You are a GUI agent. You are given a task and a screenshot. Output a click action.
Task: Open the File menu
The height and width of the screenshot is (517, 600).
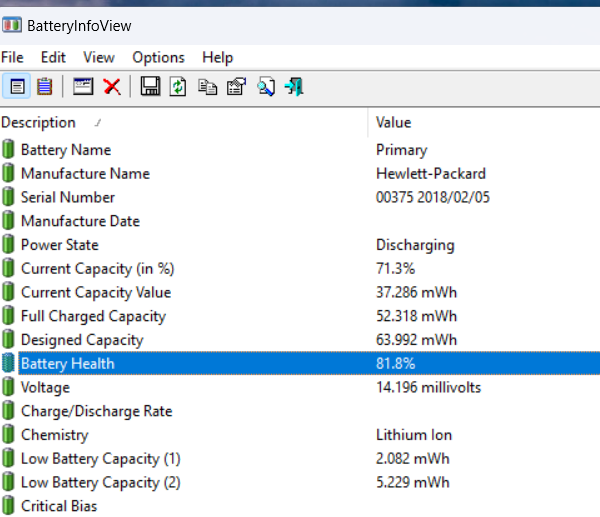coord(12,57)
